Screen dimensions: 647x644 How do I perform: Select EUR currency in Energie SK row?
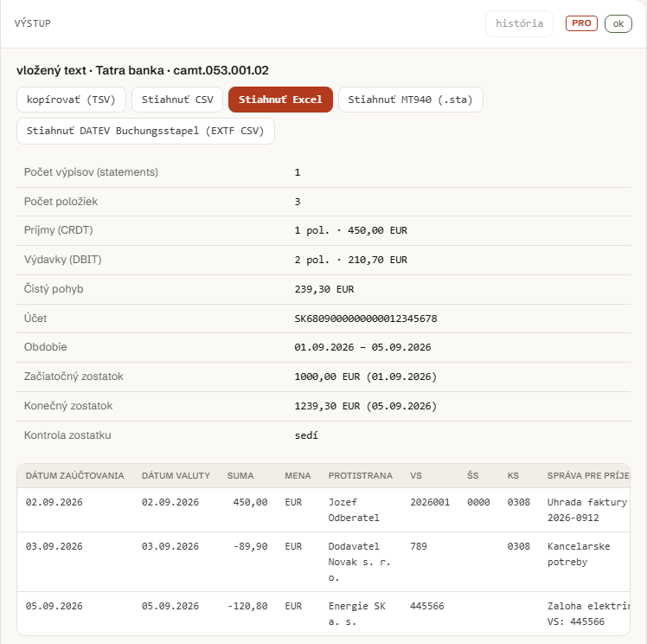pyautogui.click(x=293, y=607)
